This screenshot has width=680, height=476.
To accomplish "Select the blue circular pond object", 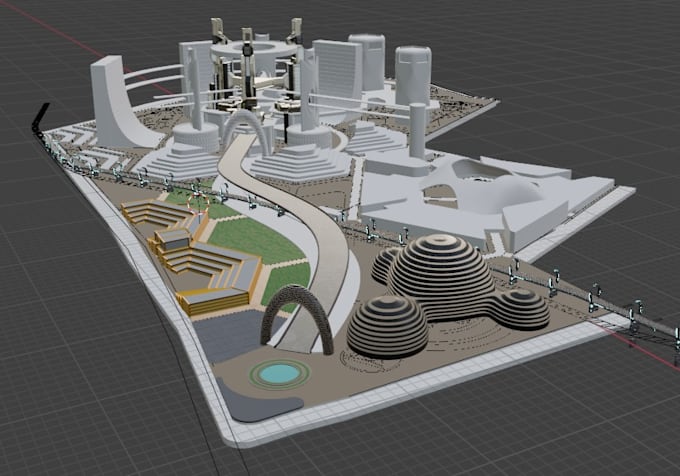I will 280,373.
